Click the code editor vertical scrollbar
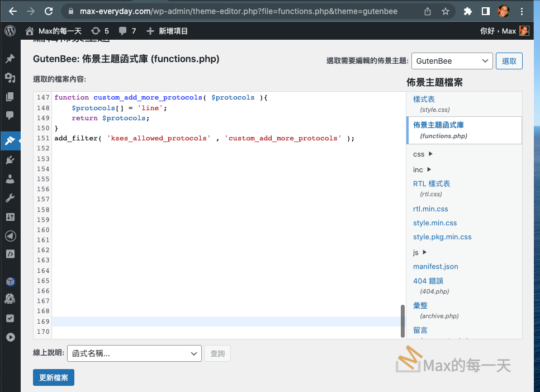This screenshot has width=540, height=392. [x=402, y=321]
